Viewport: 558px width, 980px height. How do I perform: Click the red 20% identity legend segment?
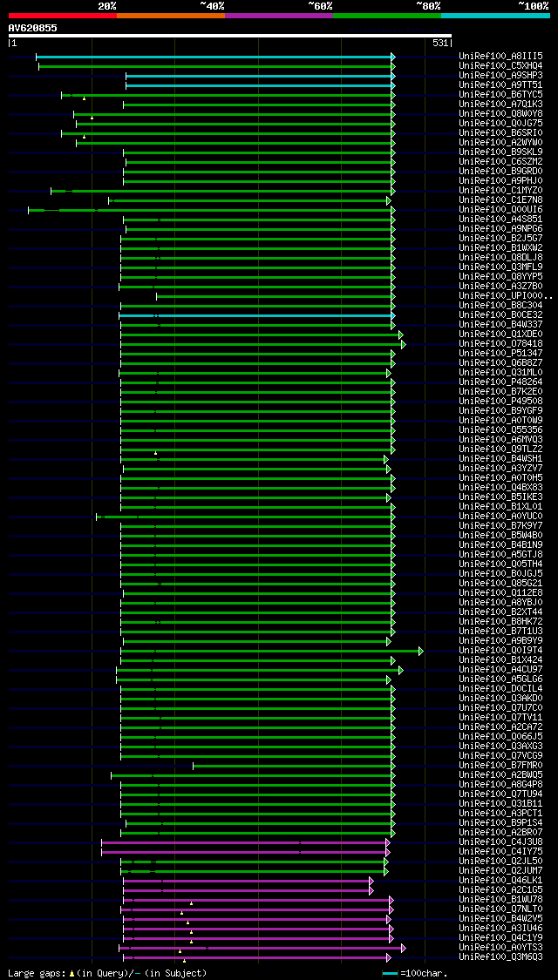[63, 15]
